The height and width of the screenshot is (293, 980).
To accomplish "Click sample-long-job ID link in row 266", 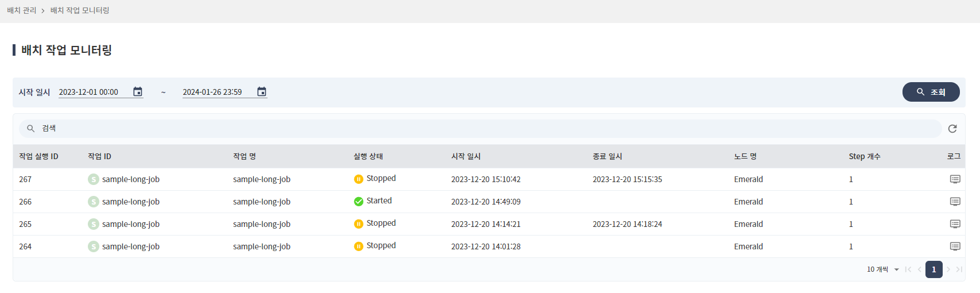I will 130,202.
